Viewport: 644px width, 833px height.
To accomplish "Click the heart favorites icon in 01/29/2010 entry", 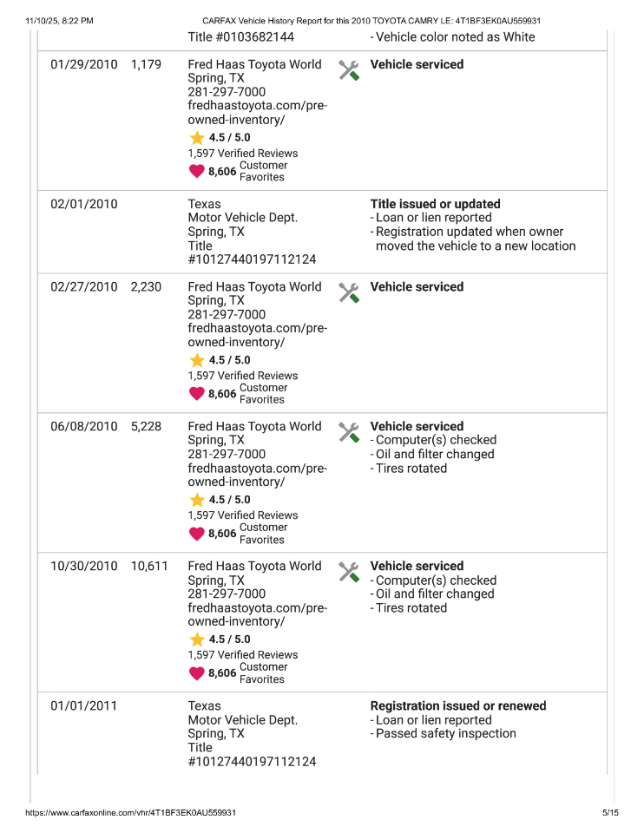I will tap(197, 172).
